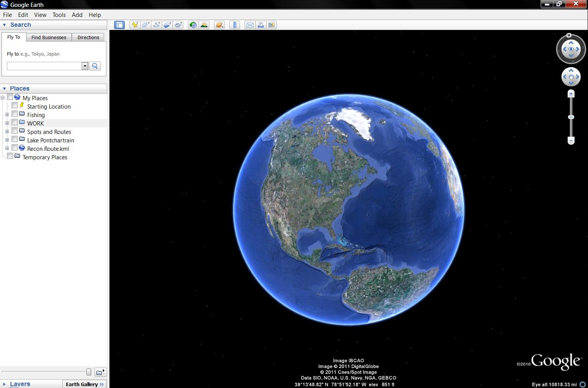Click the zoom out minus button
The height and width of the screenshot is (388, 588).
pos(571,141)
